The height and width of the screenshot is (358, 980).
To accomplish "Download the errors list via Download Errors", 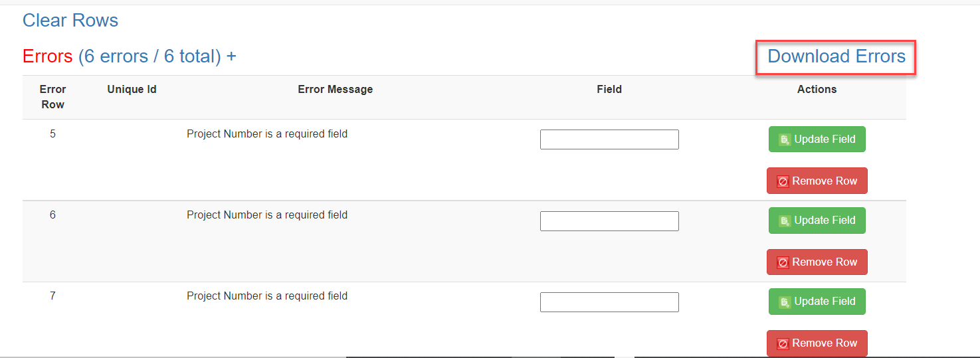I will point(836,56).
